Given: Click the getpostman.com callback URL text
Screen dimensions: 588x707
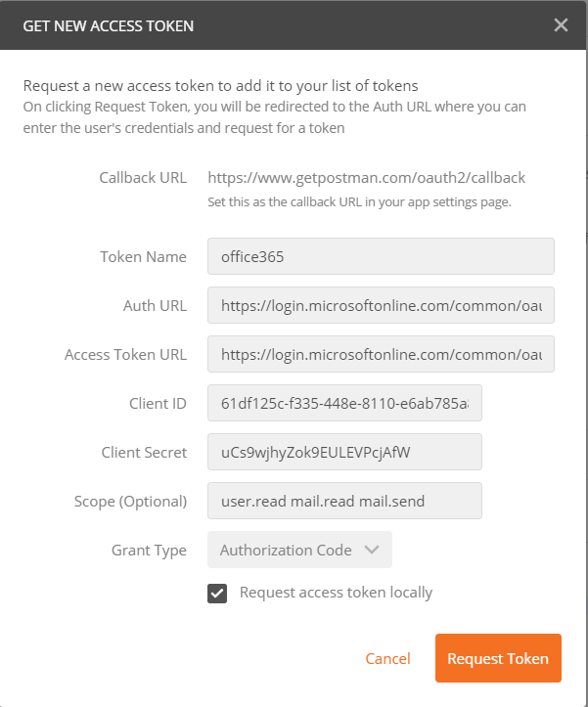Looking at the screenshot, I should (x=366, y=178).
